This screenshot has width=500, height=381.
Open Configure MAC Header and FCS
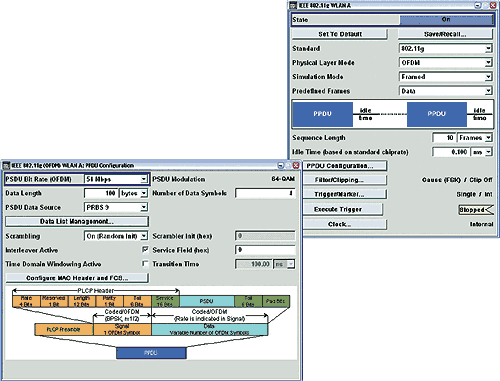pos(77,278)
